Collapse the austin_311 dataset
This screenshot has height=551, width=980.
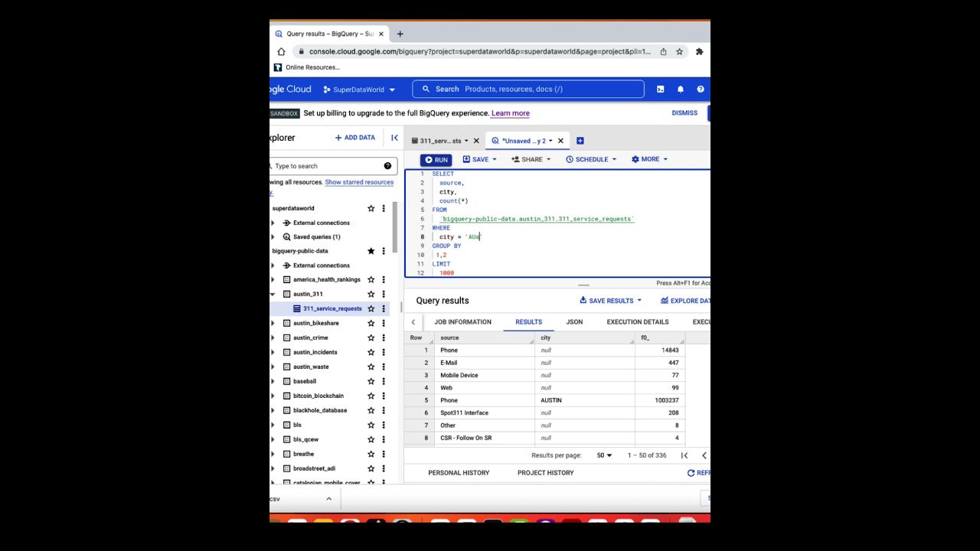click(273, 294)
